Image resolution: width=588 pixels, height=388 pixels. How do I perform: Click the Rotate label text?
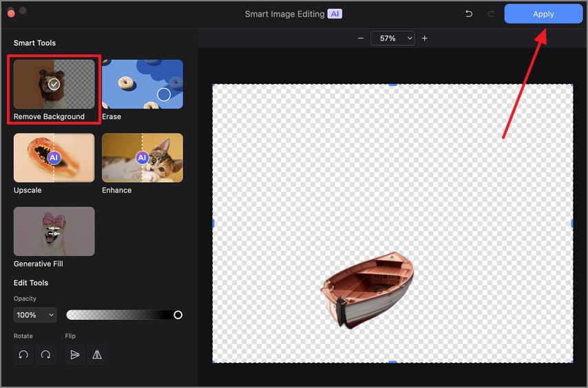[23, 336]
